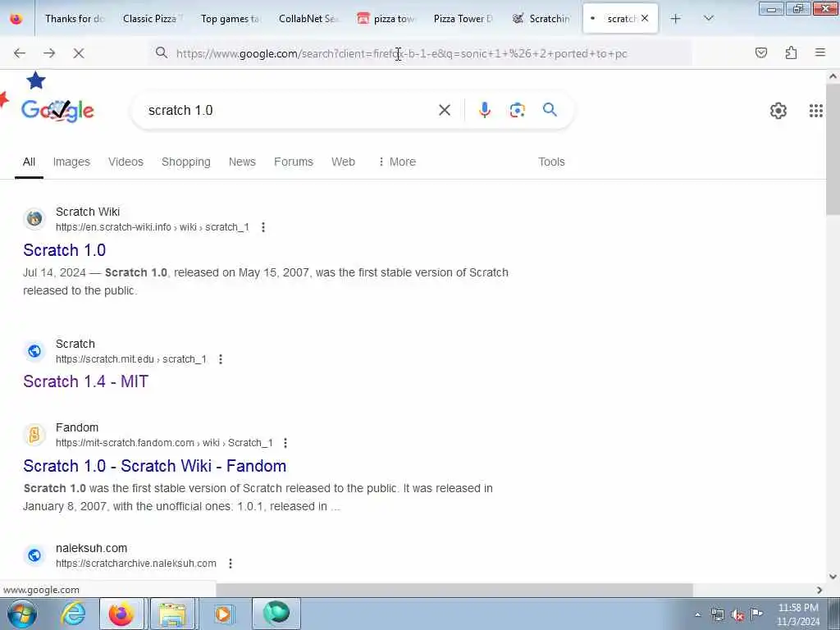Open options for scratch.mit.edu result

tap(221, 359)
